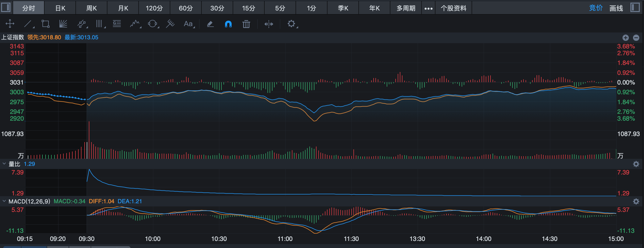Select the rectangle drawing tool
644x248 pixels.
[x=46, y=24]
